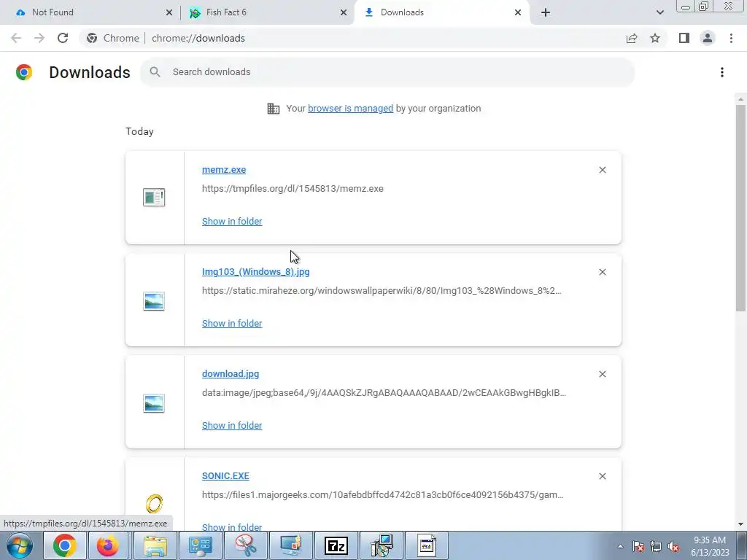
Task: Open Chrome from the taskbar
Action: (x=65, y=545)
